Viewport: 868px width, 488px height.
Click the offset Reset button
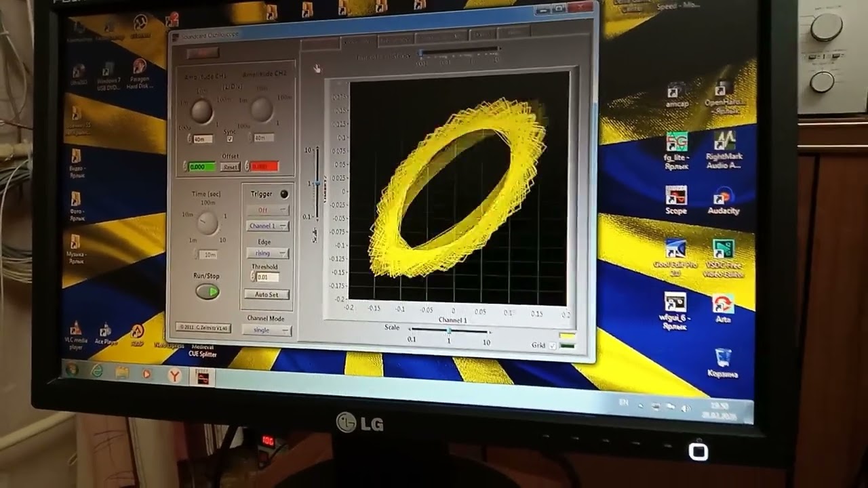coord(230,167)
